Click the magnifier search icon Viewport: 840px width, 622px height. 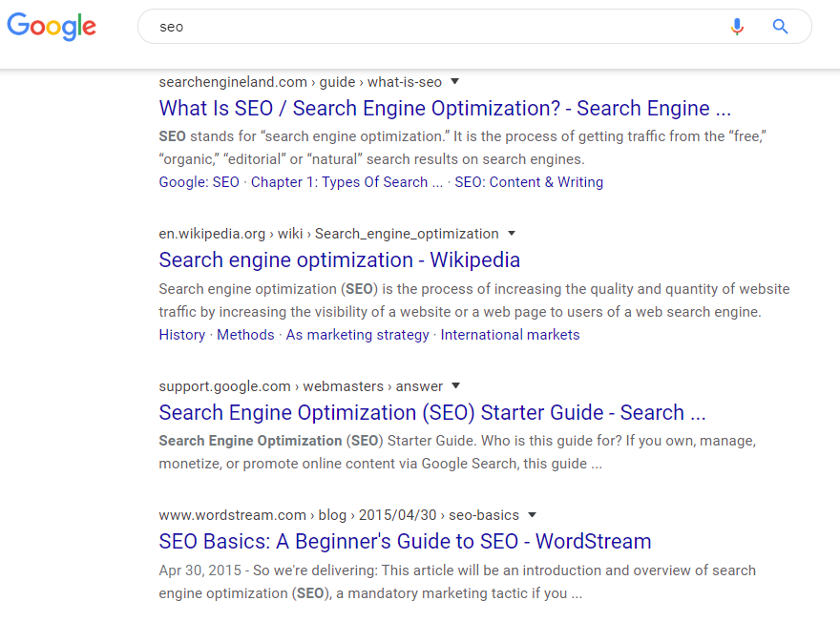(780, 26)
